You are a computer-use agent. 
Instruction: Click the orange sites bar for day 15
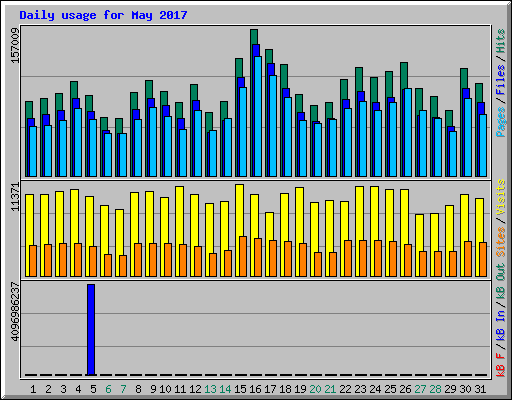point(243,256)
